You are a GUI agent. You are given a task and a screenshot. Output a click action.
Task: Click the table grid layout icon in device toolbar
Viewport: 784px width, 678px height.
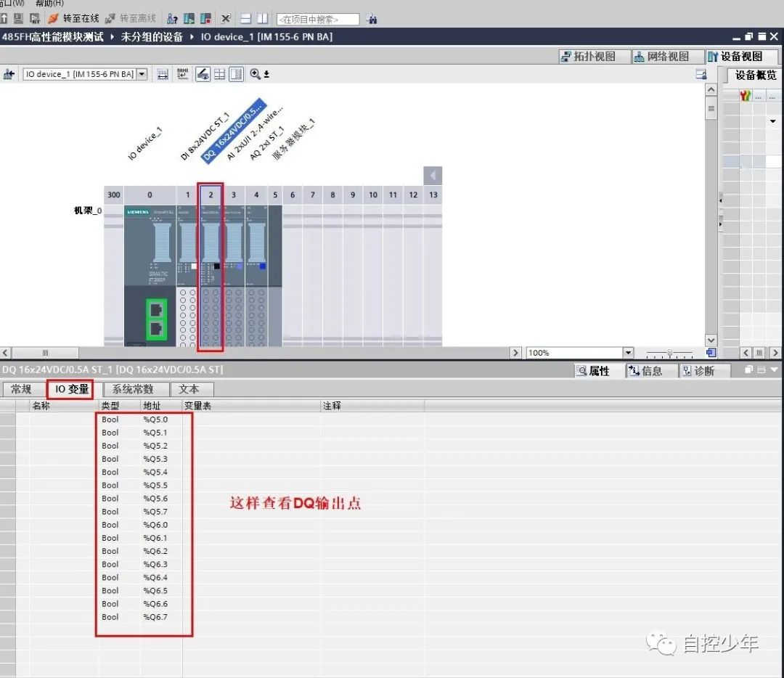219,75
